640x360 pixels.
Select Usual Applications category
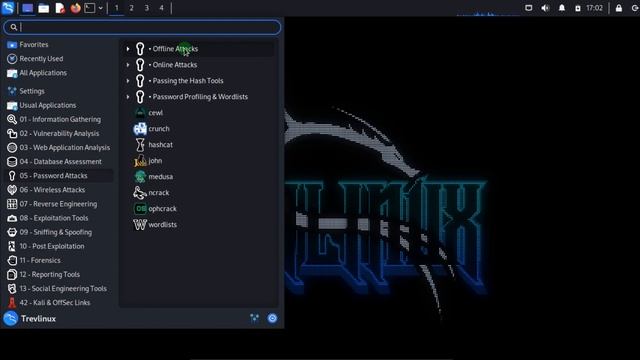click(59, 105)
